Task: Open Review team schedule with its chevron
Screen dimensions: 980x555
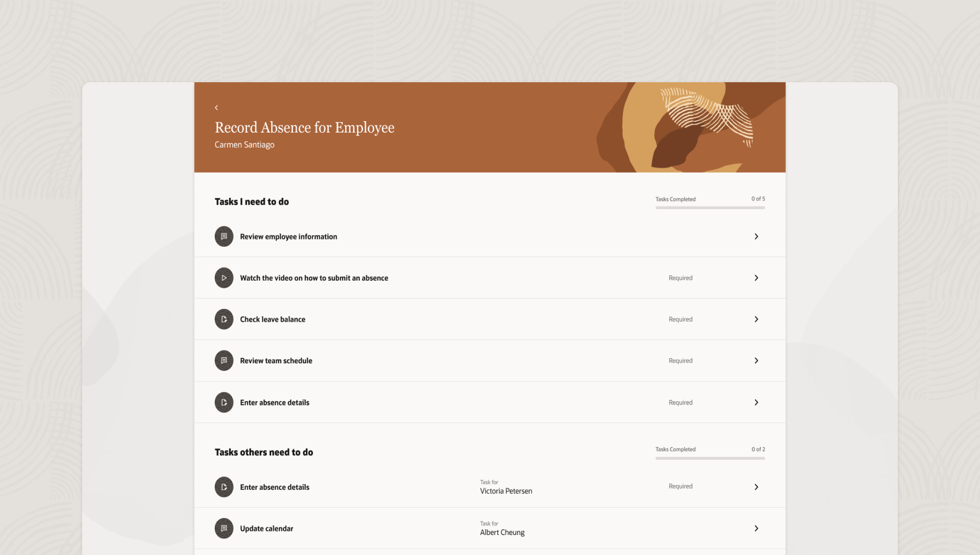Action: click(756, 361)
